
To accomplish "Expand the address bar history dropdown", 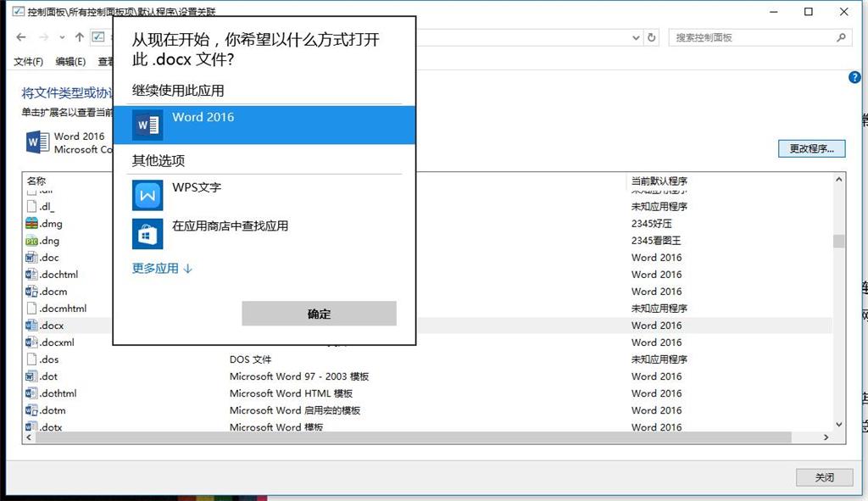I will 636,37.
